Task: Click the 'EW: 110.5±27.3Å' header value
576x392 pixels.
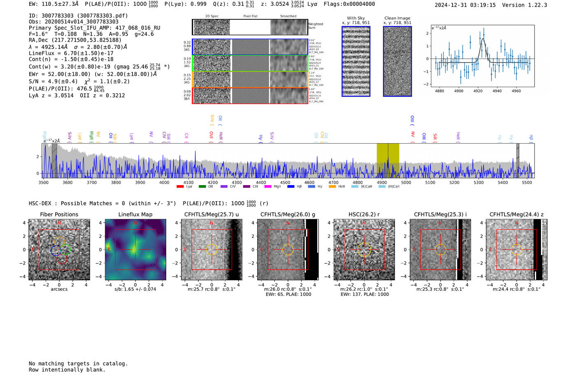Action: point(53,4)
